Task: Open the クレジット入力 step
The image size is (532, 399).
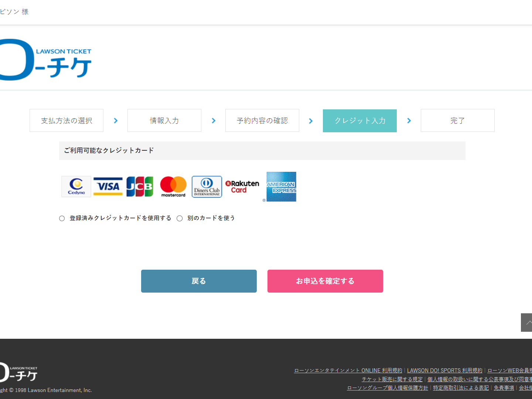Action: tap(360, 120)
